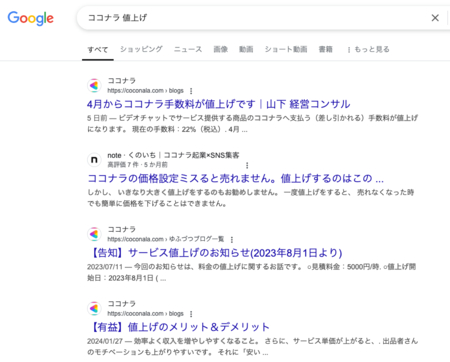
Task: Select the すべて tab
Action: 98,50
